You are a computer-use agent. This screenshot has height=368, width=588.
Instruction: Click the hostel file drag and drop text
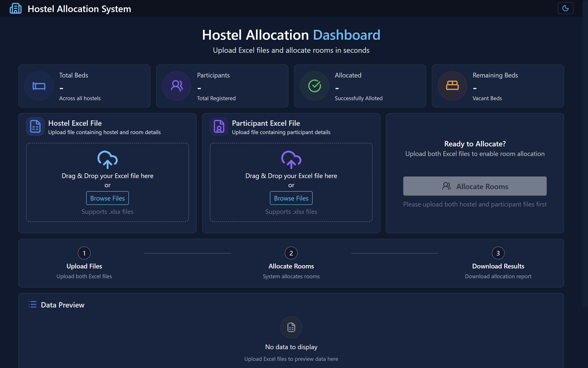point(107,176)
